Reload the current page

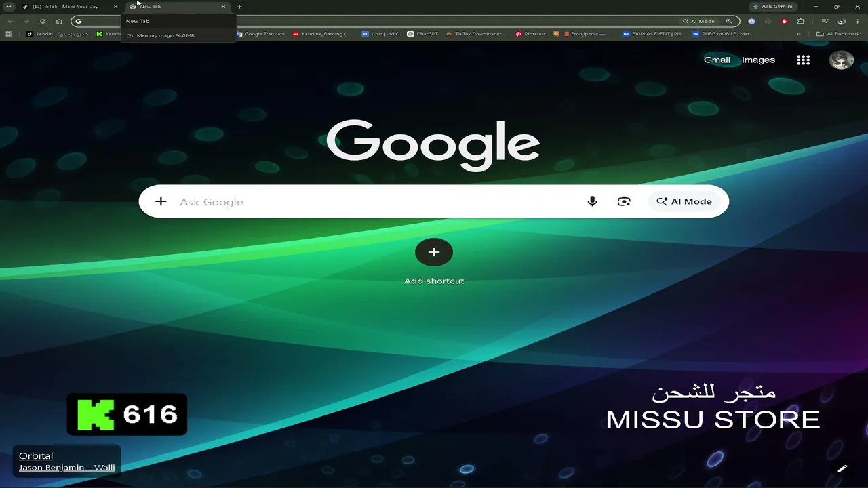tap(43, 21)
